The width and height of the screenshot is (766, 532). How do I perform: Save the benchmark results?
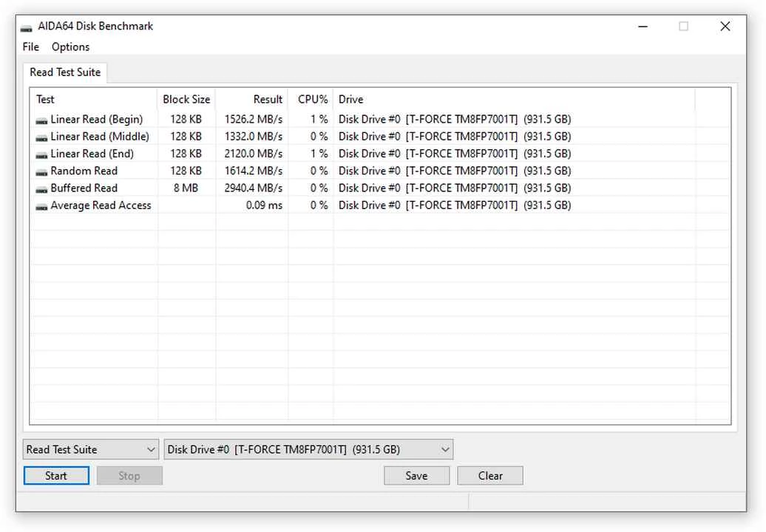(x=417, y=476)
